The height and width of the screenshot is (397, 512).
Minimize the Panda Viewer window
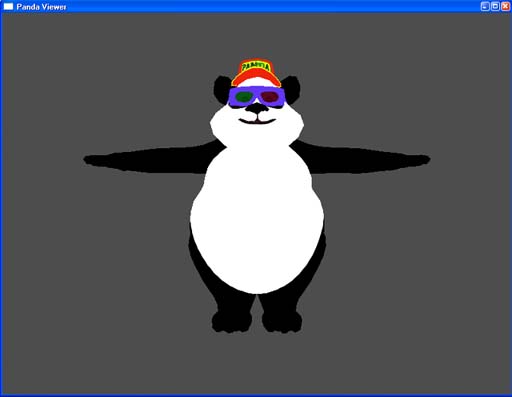click(485, 6)
